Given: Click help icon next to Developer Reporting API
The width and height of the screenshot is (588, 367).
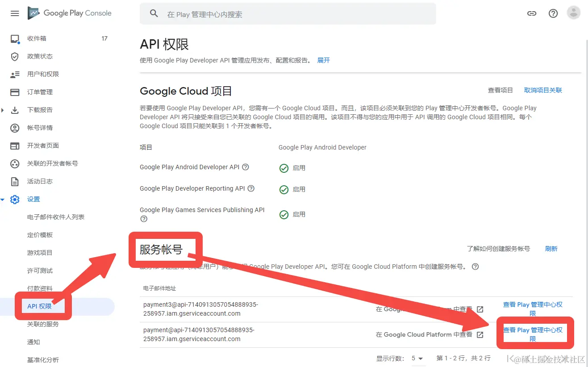Looking at the screenshot, I should click(x=251, y=188).
